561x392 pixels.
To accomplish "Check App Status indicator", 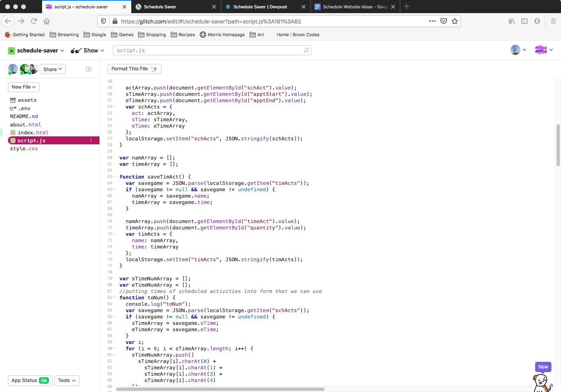I will (x=30, y=380).
